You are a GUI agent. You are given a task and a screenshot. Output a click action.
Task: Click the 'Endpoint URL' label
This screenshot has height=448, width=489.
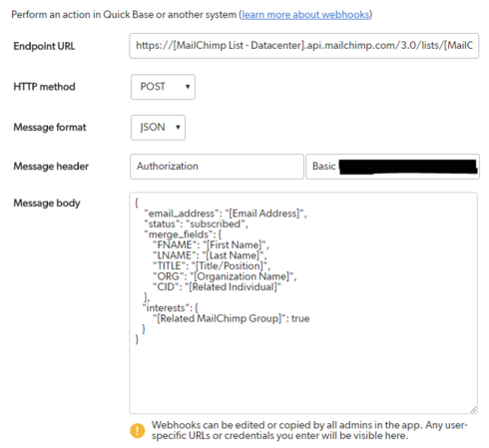(44, 46)
